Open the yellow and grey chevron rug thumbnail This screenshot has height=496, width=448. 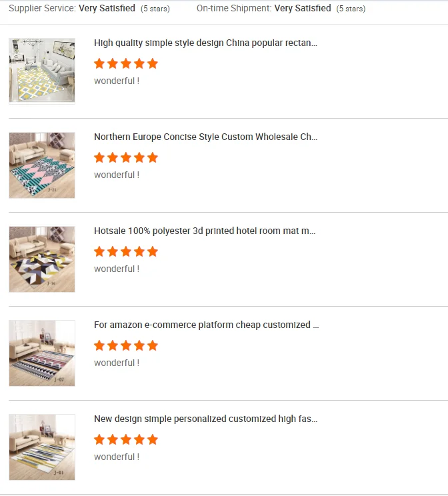coord(42,259)
